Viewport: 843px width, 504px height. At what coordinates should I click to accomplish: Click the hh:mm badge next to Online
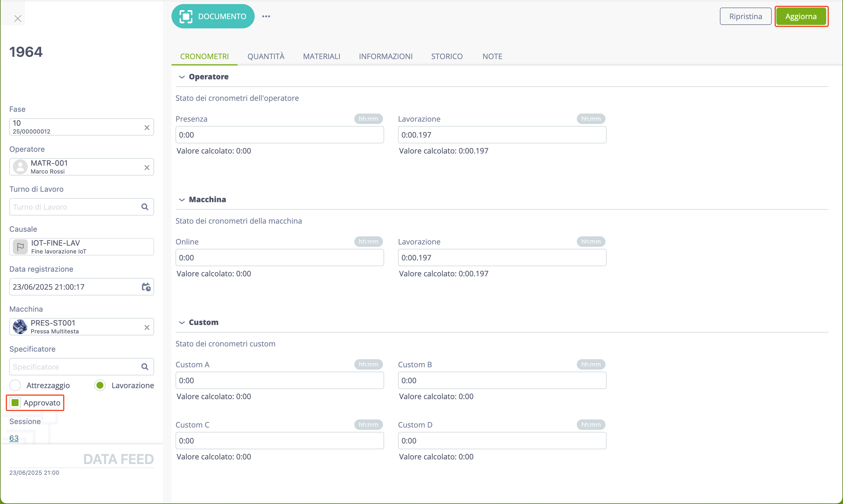pyautogui.click(x=368, y=242)
